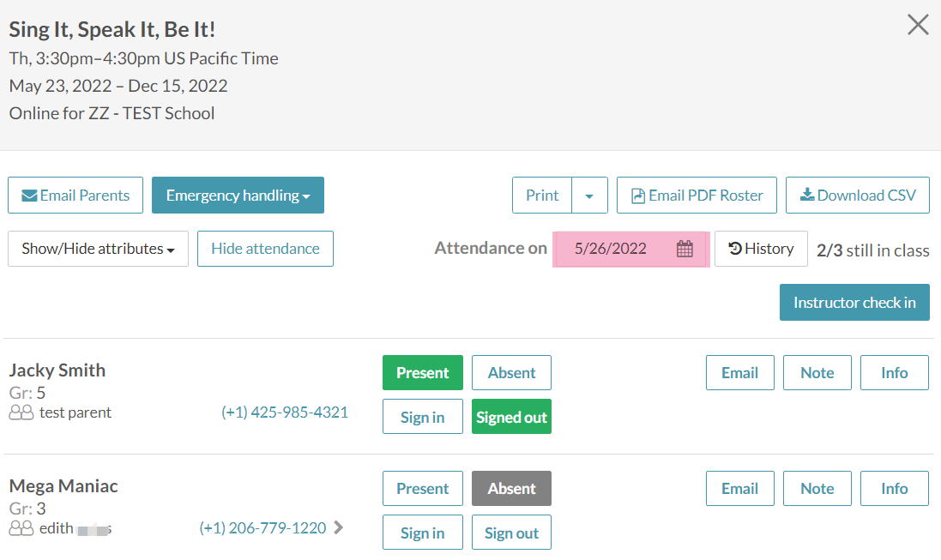Screen dimensions: 941x560
Task: Expand the Show/Hide attributes dropdown
Action: [x=98, y=249]
